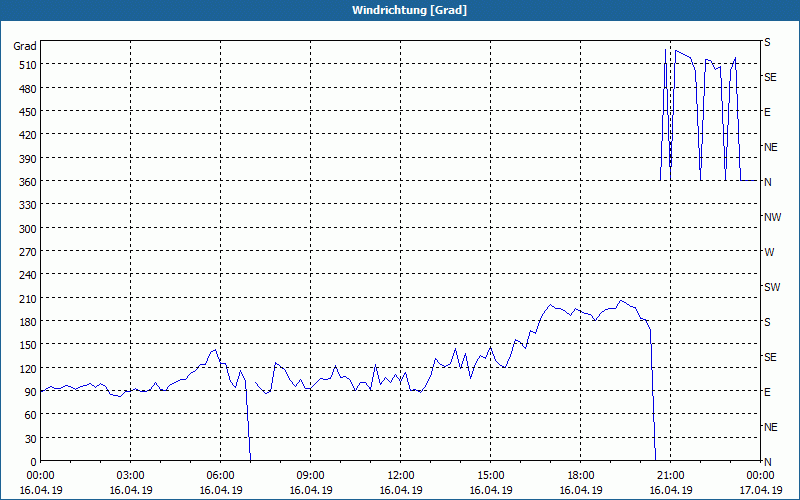This screenshot has width=800, height=500.
Task: Click the y-axis value 480
Action: point(29,89)
